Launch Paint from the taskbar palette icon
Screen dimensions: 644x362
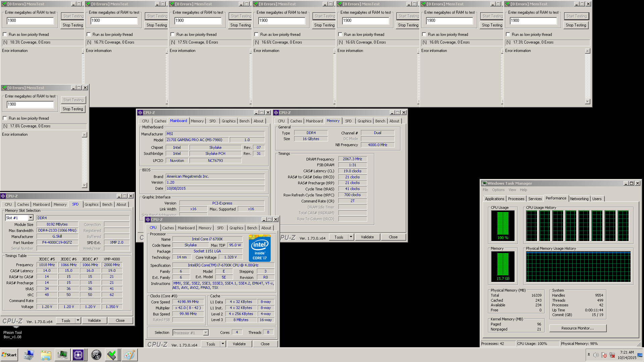click(129, 355)
